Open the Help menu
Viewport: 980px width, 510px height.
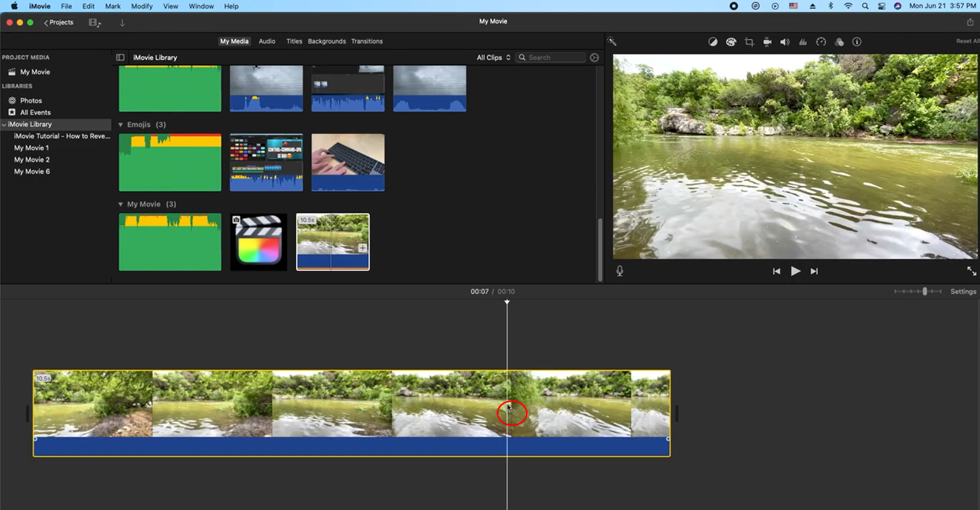(x=231, y=6)
